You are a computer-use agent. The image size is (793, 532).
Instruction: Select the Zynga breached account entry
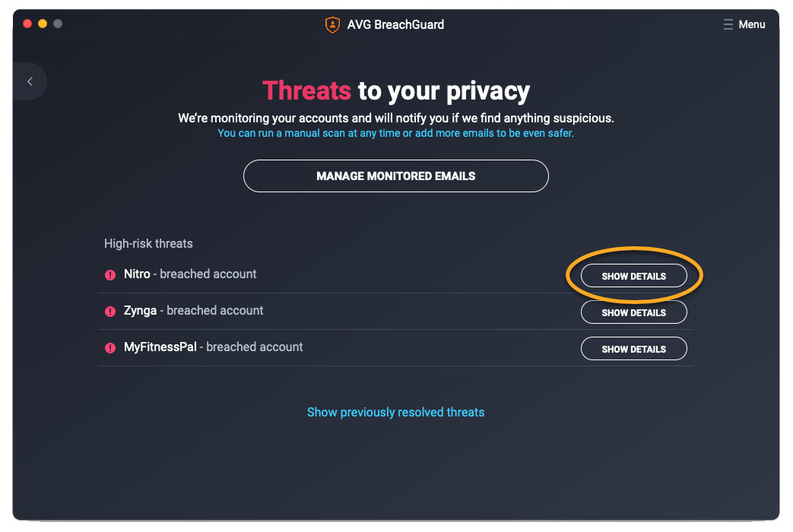click(x=194, y=310)
